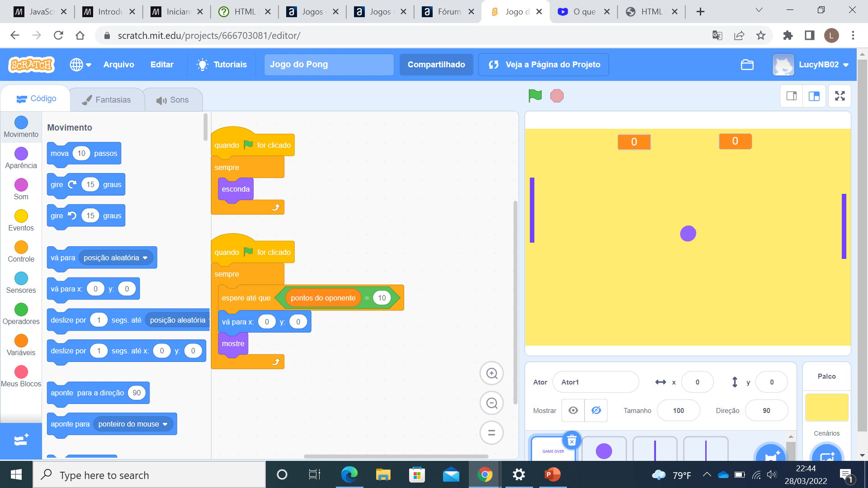Open Microsoft Edge from the taskbar
The height and width of the screenshot is (488, 868).
point(349,474)
